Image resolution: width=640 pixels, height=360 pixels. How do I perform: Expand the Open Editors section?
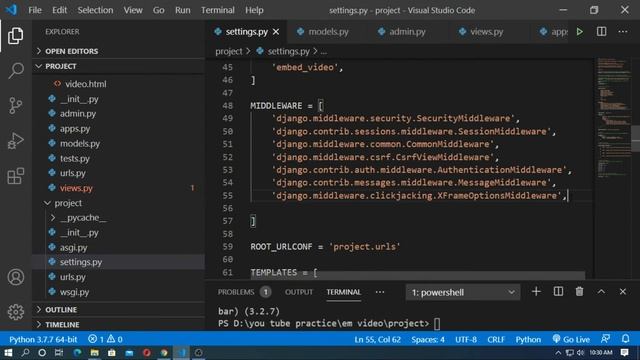[x=118, y=51]
